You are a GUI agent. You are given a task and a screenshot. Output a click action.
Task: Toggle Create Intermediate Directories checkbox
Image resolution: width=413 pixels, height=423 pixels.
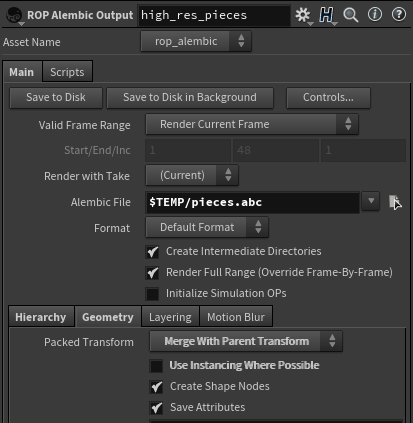click(153, 252)
